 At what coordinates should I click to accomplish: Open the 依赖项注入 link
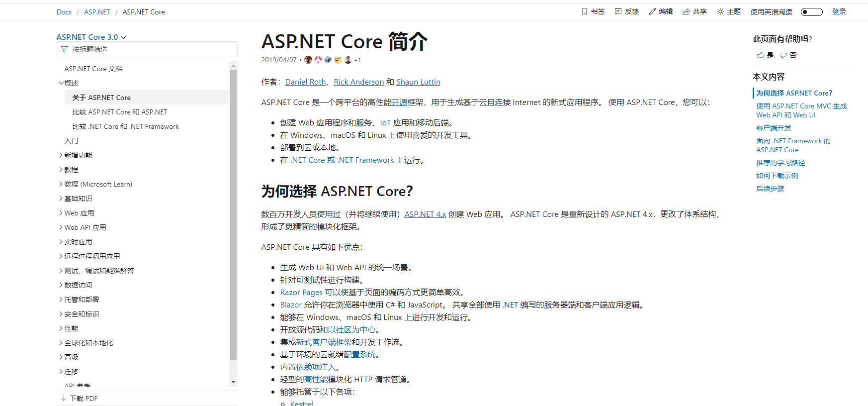pyautogui.click(x=316, y=367)
